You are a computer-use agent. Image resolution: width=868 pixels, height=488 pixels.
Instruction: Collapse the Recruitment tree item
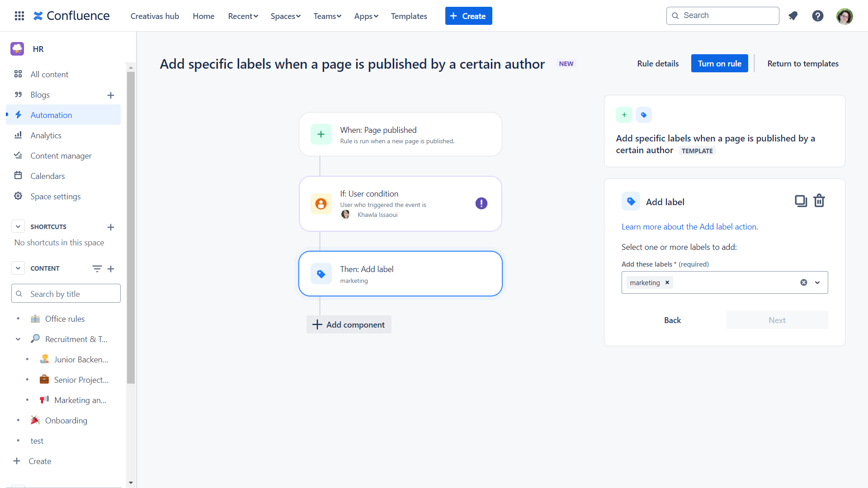click(18, 339)
